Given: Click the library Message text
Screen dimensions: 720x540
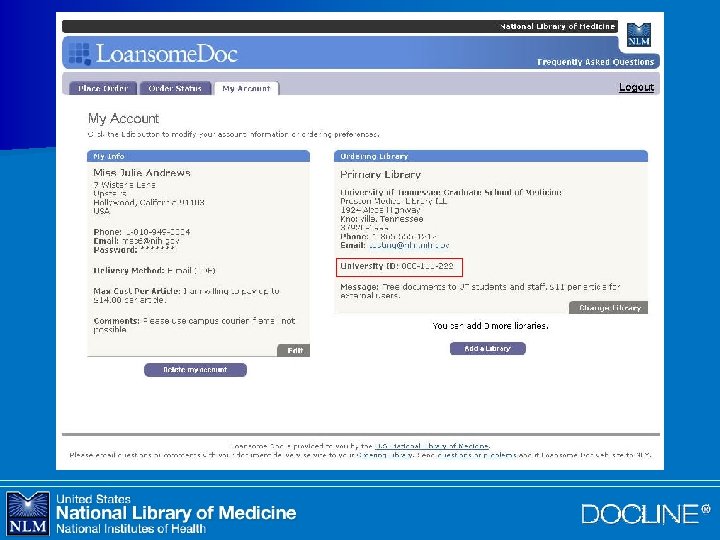Looking at the screenshot, I should [480, 291].
